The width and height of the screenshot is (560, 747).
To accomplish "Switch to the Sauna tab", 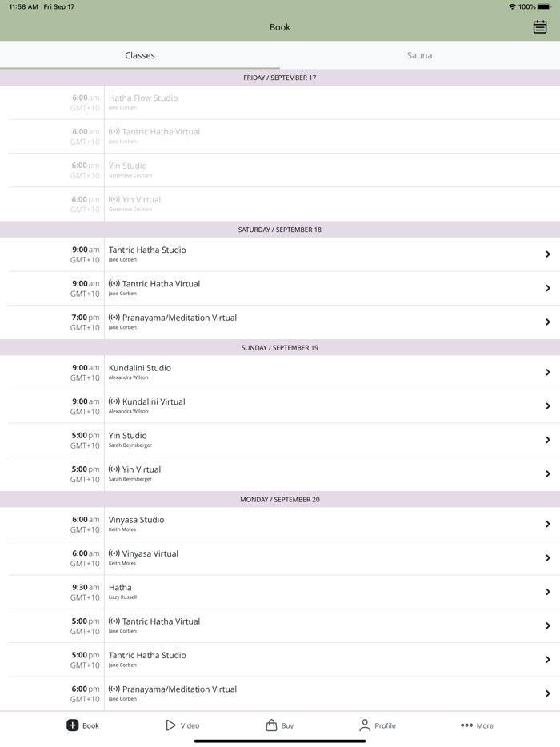I will coord(419,55).
